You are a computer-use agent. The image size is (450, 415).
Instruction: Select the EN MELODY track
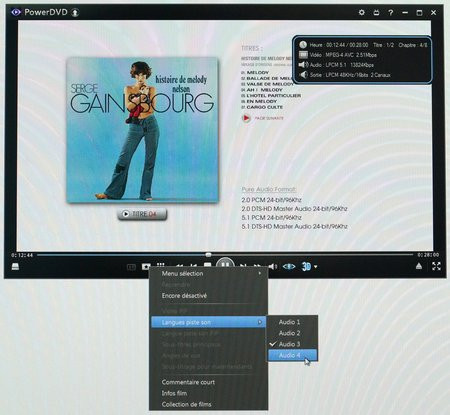point(259,101)
